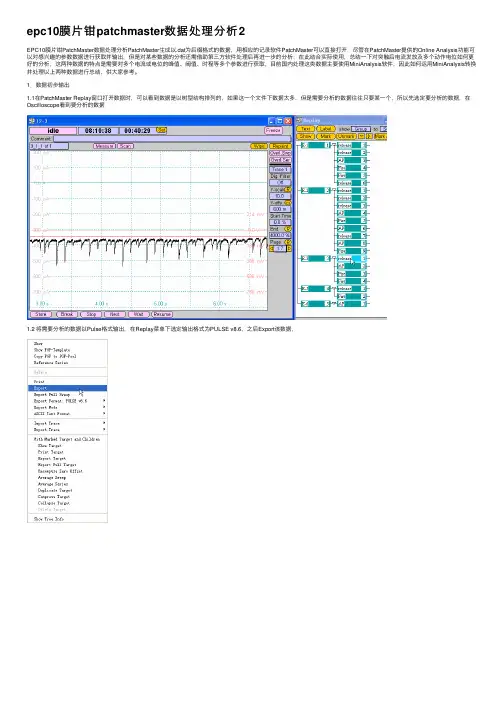
Task: Choose Collapse Target menu entry
Action: tap(67, 503)
